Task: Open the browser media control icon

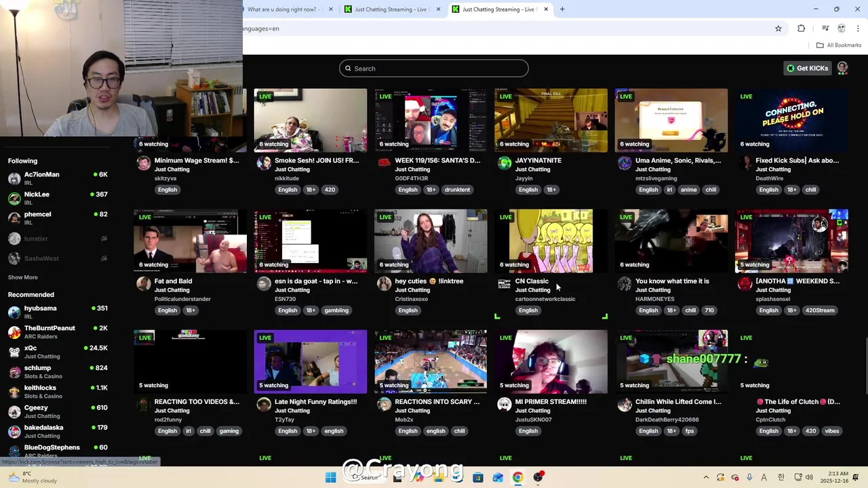Action: [x=825, y=28]
